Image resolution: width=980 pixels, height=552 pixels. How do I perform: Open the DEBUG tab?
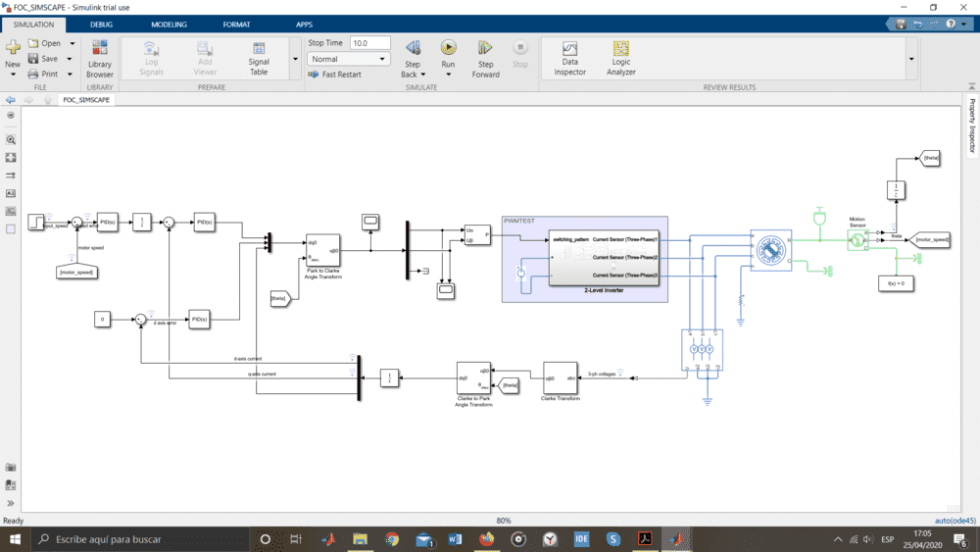click(x=101, y=24)
